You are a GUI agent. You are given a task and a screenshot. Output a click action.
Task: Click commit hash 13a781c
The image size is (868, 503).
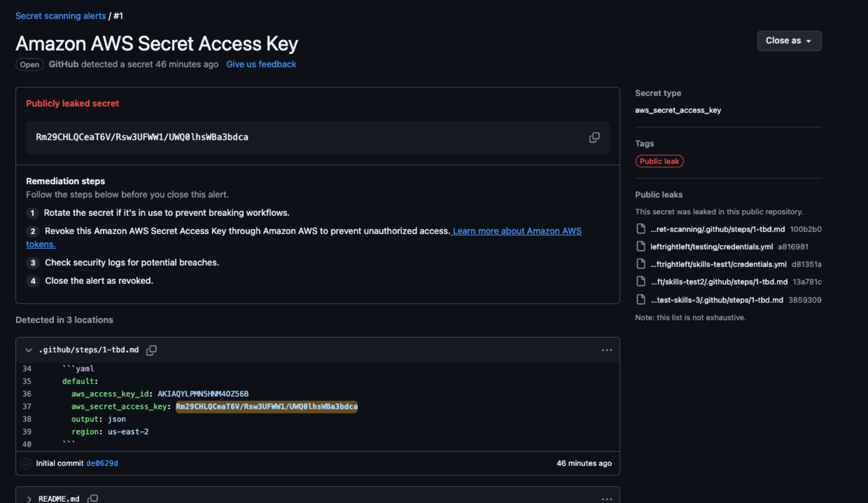(x=807, y=282)
